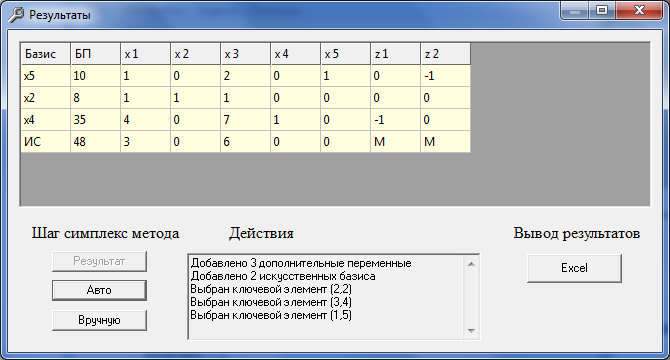This screenshot has height=360, width=670.
Task: Select the x4 basis row cell
Action: (x=45, y=120)
